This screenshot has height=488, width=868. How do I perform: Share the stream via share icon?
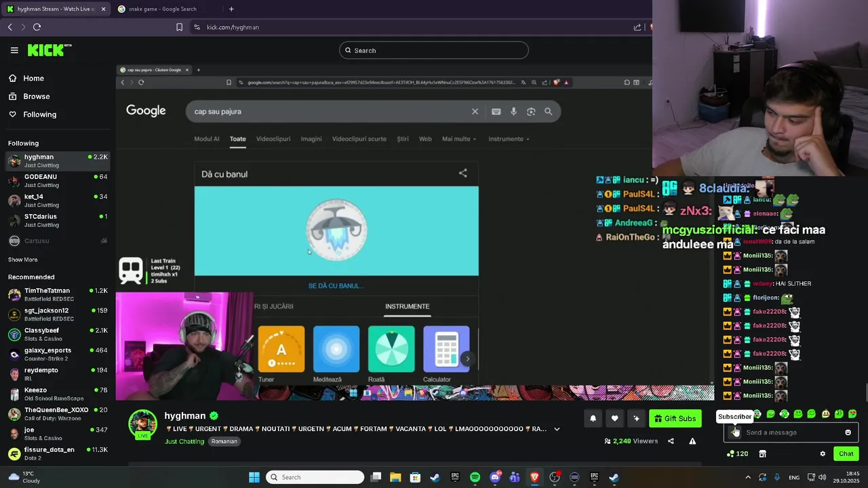click(671, 441)
